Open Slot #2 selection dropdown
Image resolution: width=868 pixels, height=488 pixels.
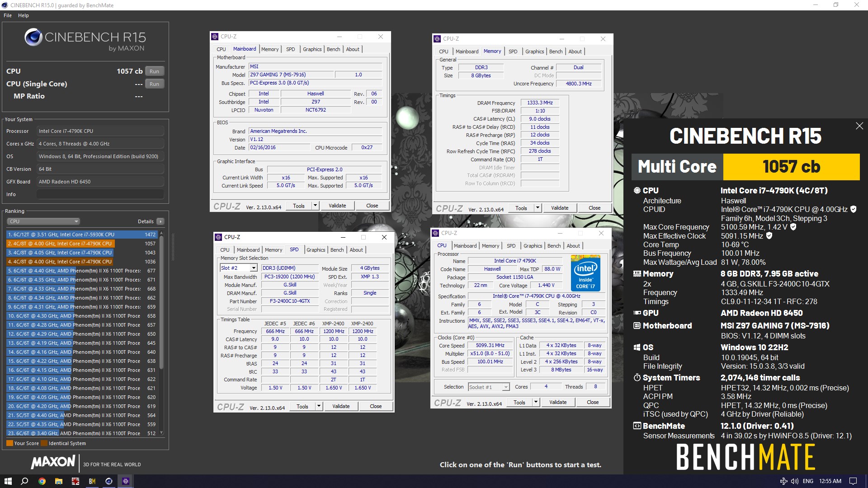(x=254, y=268)
